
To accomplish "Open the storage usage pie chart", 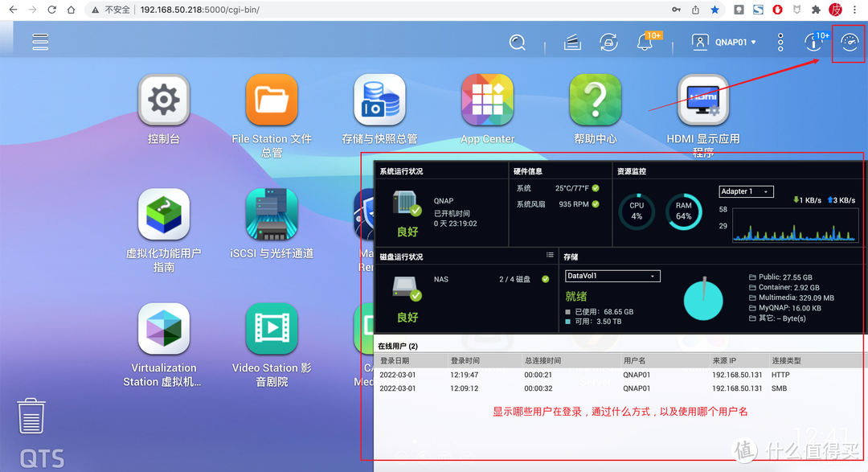I will pos(703,300).
